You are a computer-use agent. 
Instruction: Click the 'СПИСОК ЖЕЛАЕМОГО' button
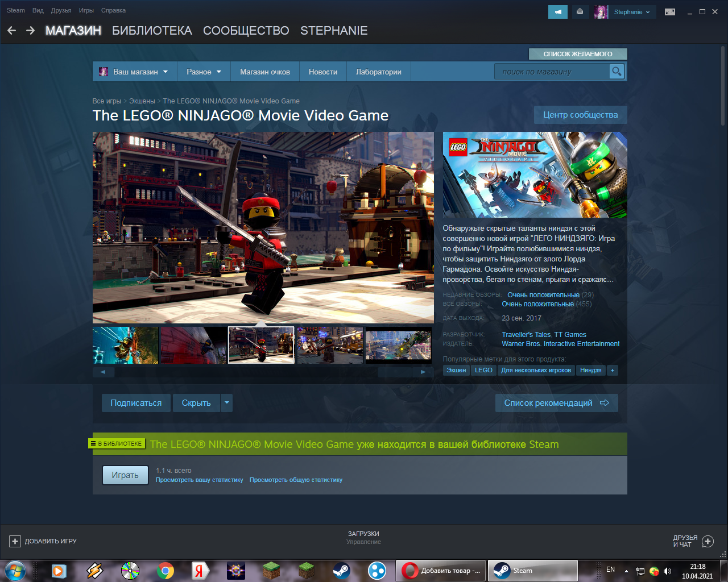pos(578,54)
